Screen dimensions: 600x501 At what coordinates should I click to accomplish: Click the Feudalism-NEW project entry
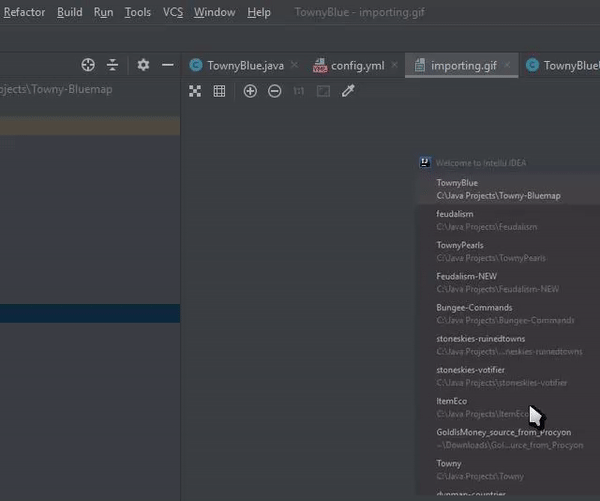pos(508,282)
